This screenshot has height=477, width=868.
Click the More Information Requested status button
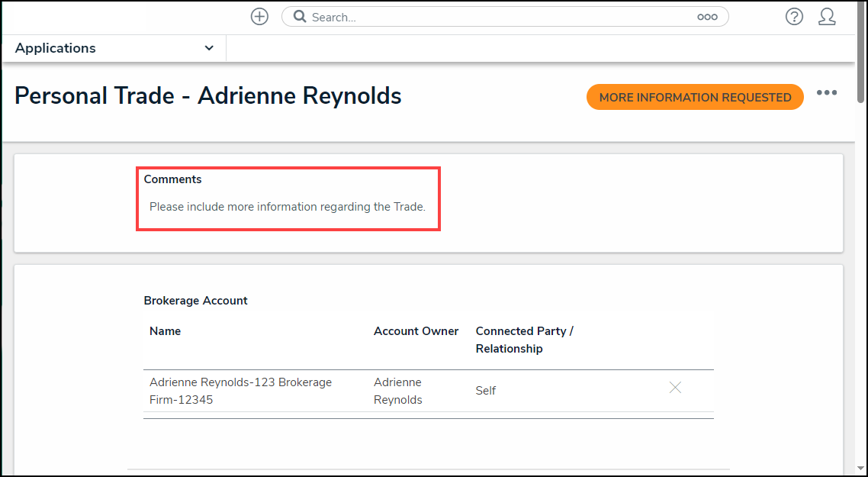(x=695, y=97)
